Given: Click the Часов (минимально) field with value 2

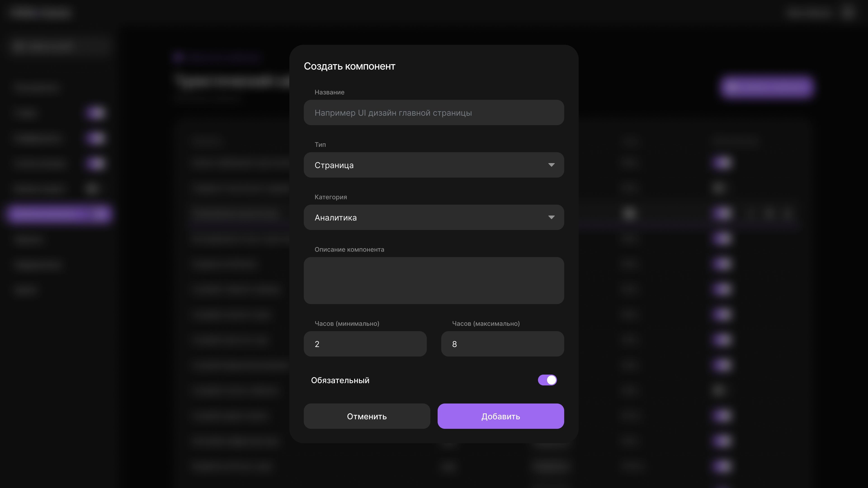Looking at the screenshot, I should coord(365,344).
